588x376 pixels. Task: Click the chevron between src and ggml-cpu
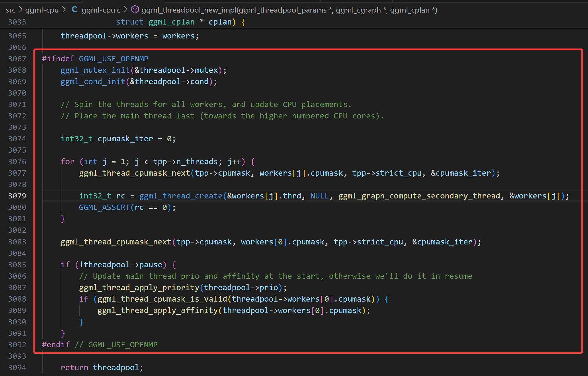[21, 10]
